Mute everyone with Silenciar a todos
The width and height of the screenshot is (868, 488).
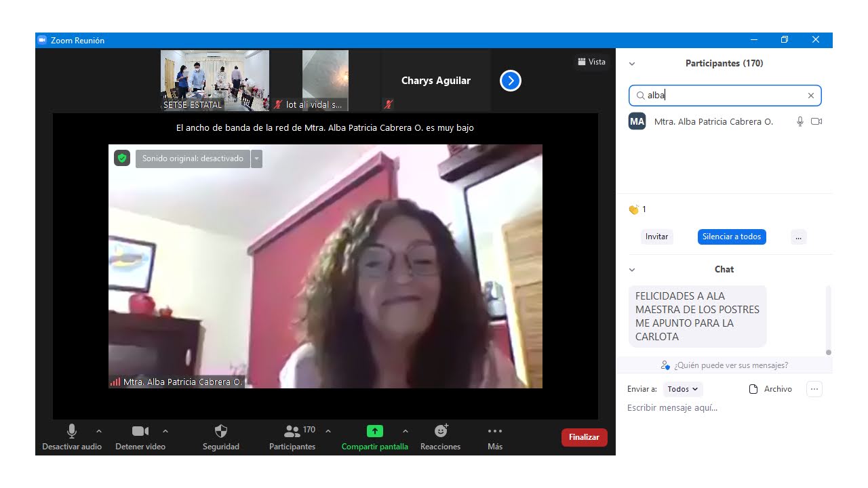point(732,237)
